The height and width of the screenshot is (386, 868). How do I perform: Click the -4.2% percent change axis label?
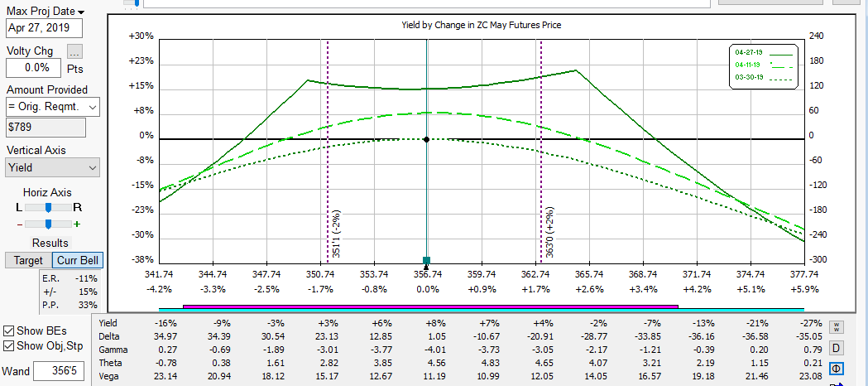pos(159,288)
